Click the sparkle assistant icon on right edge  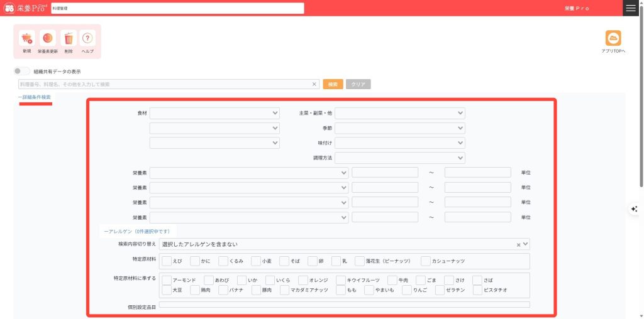635,209
